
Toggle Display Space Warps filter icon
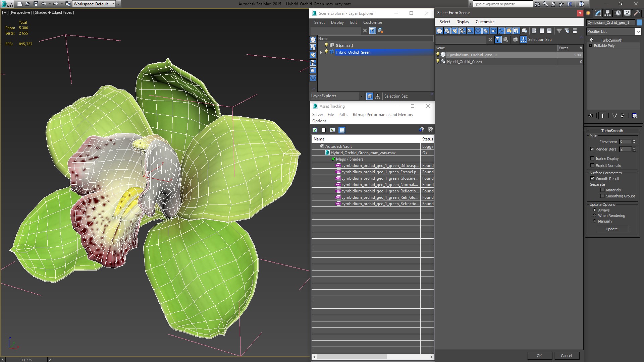tap(478, 31)
